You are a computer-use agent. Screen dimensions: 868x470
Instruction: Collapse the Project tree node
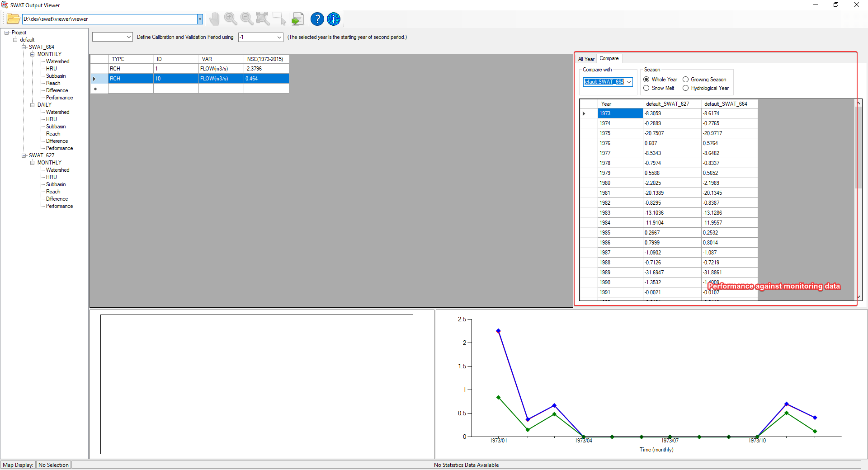tap(7, 33)
